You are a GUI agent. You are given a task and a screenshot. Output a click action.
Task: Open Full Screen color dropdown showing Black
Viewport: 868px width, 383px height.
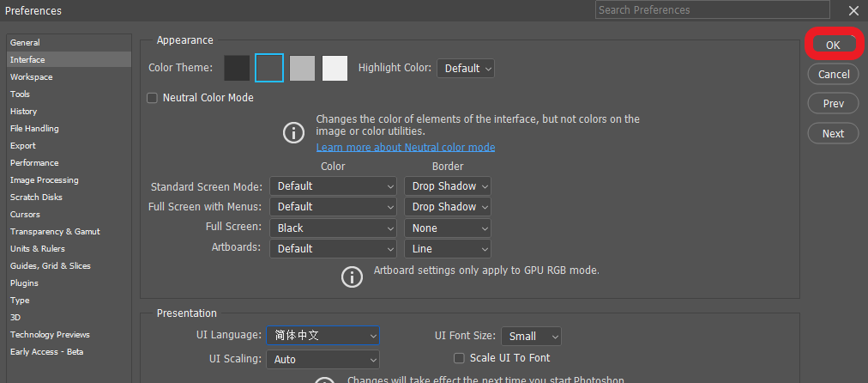pyautogui.click(x=334, y=228)
